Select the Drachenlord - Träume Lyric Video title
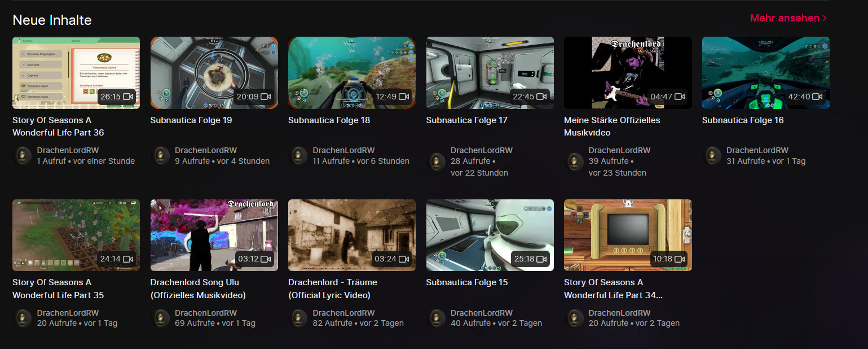Viewport: 868px width, 349px height. 333,289
